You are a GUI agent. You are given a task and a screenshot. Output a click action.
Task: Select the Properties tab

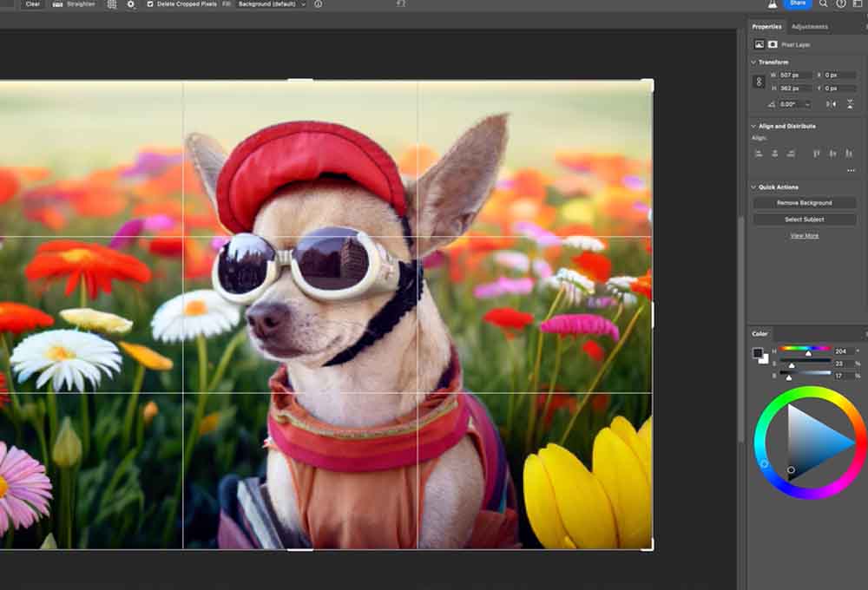click(766, 27)
